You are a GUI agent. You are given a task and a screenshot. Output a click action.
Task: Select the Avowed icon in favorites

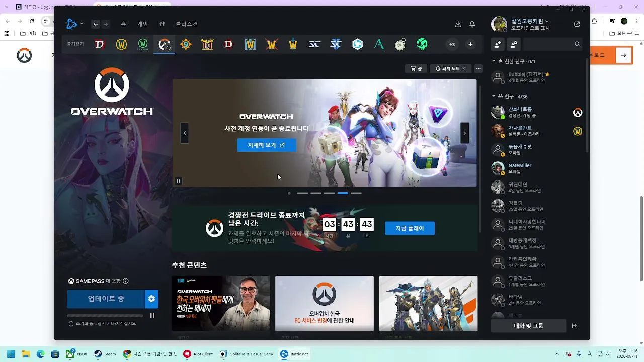[379, 44]
